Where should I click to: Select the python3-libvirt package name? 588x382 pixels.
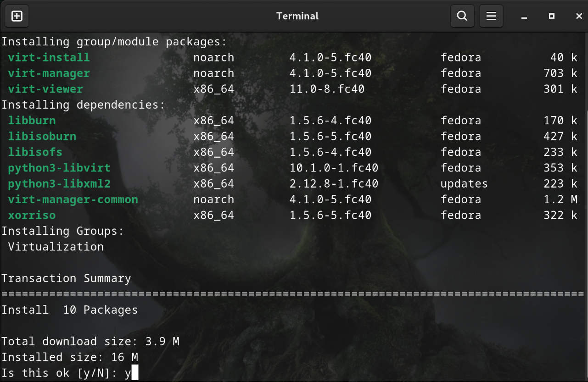pyautogui.click(x=59, y=168)
